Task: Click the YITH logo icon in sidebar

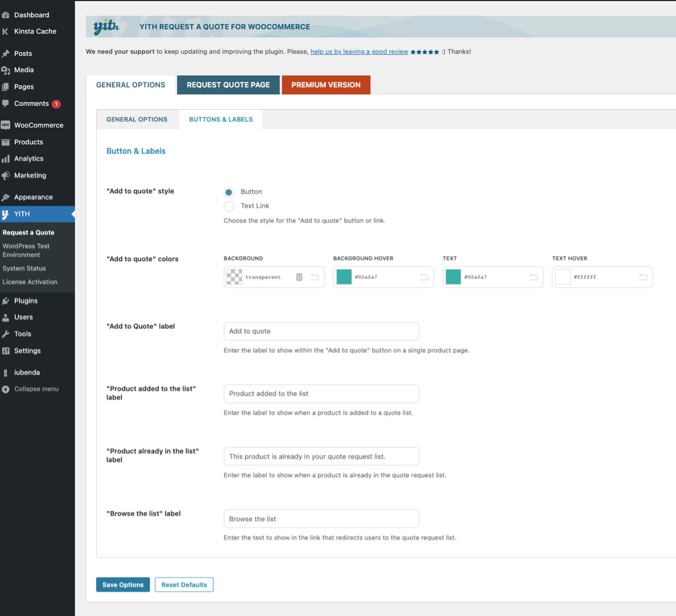Action: point(5,214)
